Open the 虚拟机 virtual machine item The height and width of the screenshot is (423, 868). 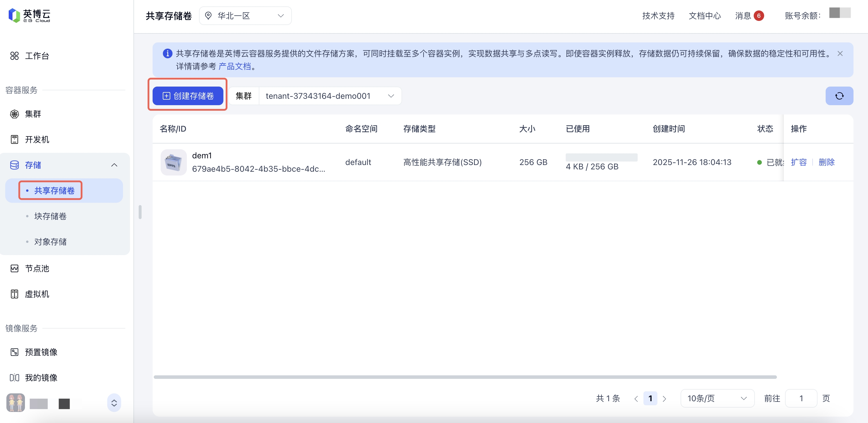[x=37, y=294]
